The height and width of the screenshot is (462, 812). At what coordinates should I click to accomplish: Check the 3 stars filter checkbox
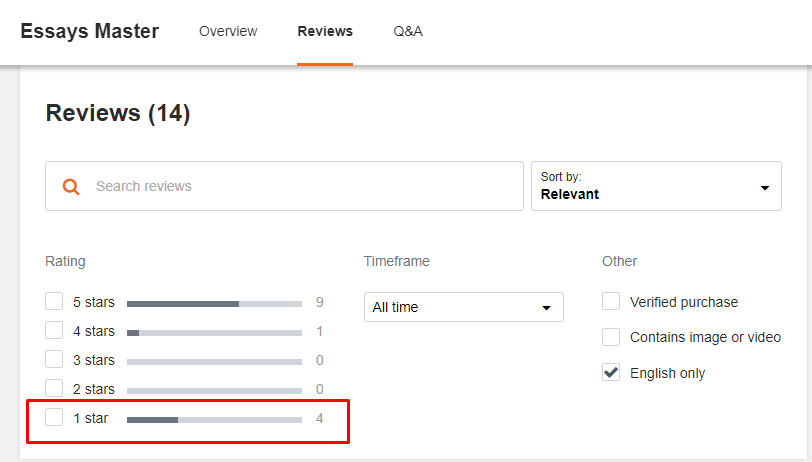tap(54, 359)
